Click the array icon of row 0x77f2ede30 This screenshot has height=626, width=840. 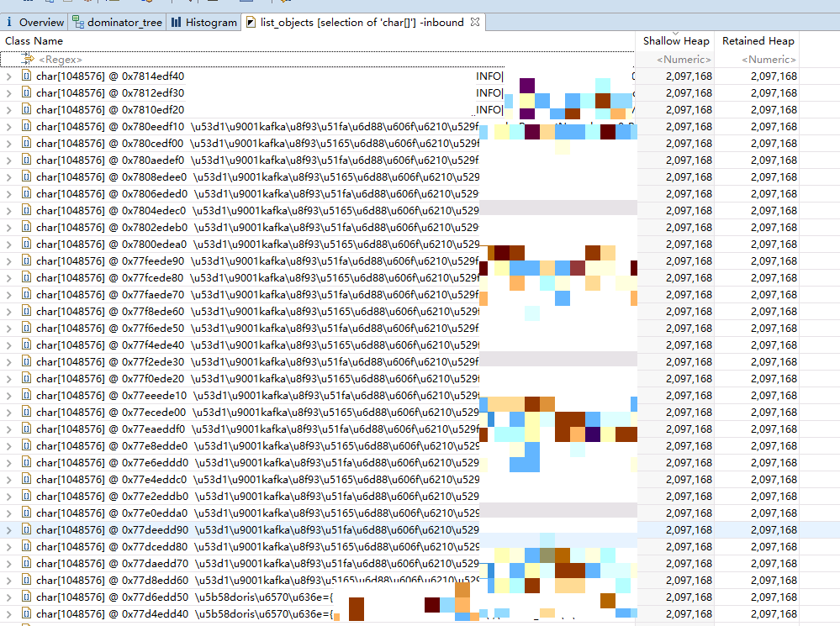pyautogui.click(x=26, y=361)
